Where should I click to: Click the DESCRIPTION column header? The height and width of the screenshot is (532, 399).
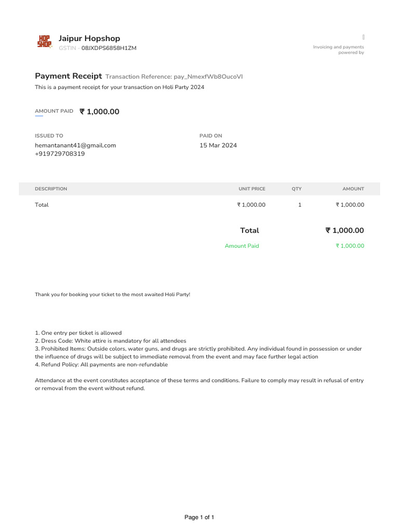[x=51, y=189]
